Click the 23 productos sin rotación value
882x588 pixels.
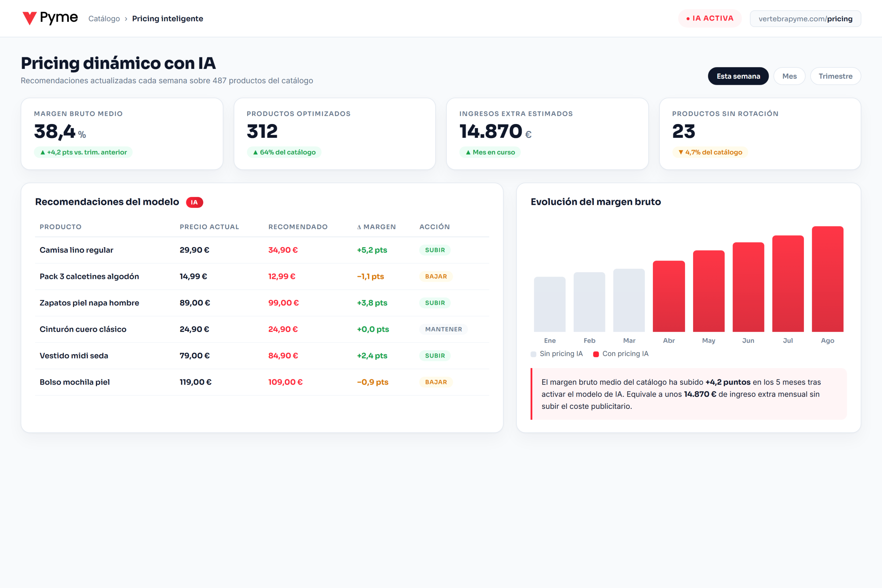684,131
